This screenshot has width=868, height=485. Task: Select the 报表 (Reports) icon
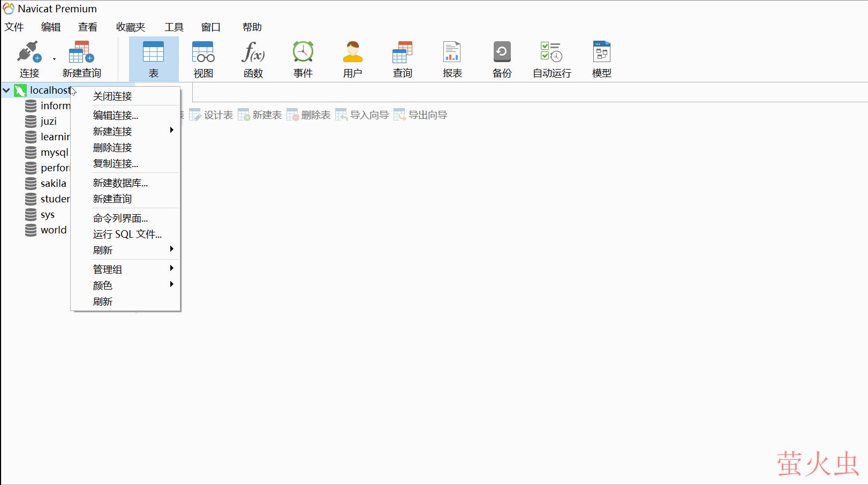coord(452,58)
